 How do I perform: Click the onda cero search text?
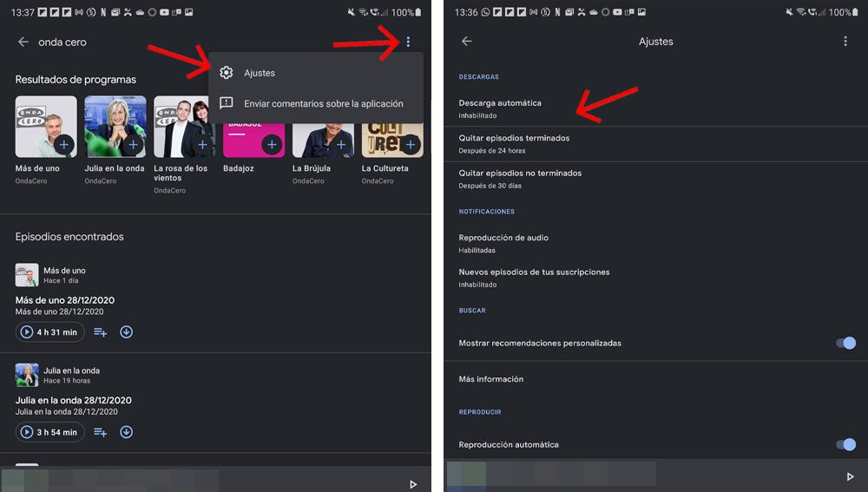pyautogui.click(x=62, y=42)
